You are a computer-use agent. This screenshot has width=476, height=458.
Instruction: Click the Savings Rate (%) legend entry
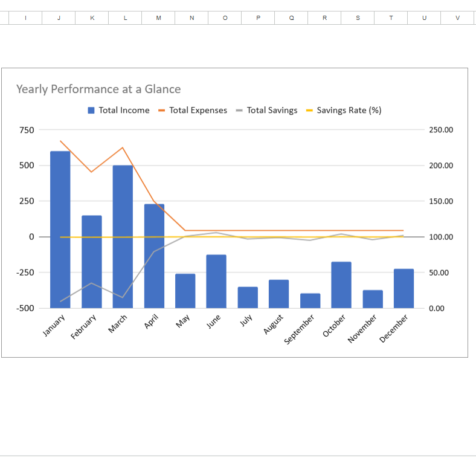point(344,110)
